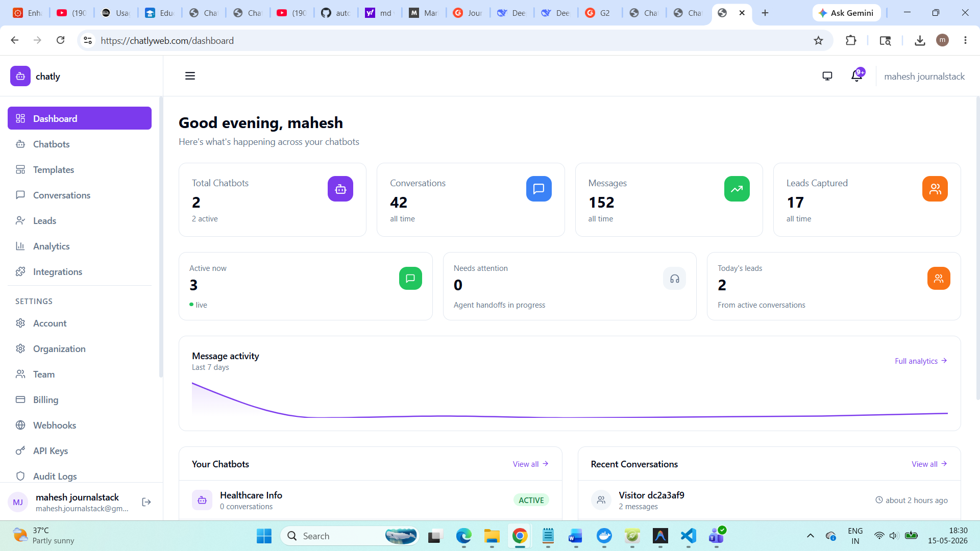980x551 pixels.
Task: Open Windows Start menu
Action: [x=264, y=536]
